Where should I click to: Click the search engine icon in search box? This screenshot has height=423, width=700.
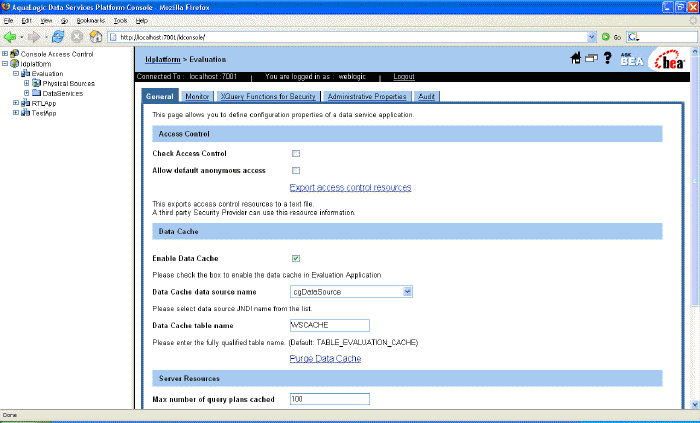(x=633, y=37)
